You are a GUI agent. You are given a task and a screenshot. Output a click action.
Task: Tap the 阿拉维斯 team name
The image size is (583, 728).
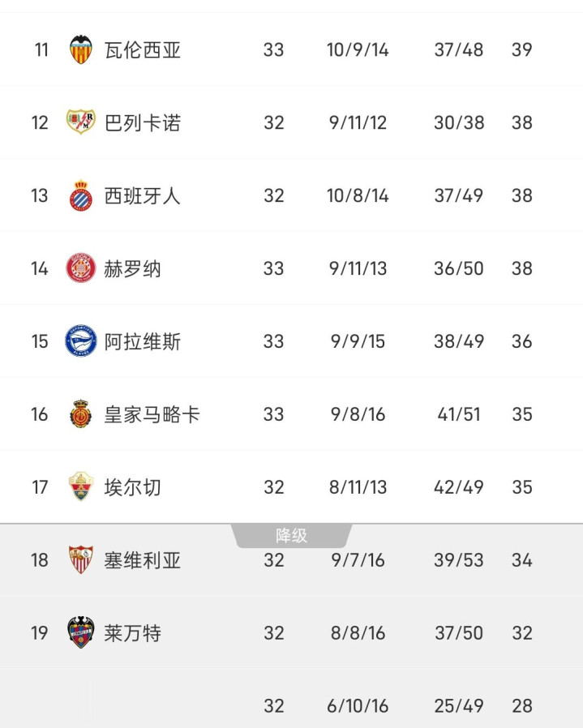click(143, 341)
